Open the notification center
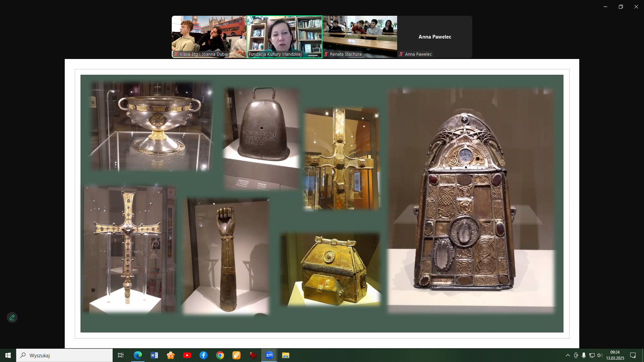Screen dimensions: 644x362 point(633,355)
